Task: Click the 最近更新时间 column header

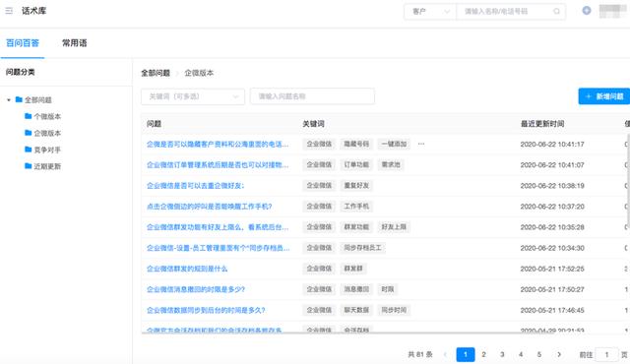Action: 542,124
